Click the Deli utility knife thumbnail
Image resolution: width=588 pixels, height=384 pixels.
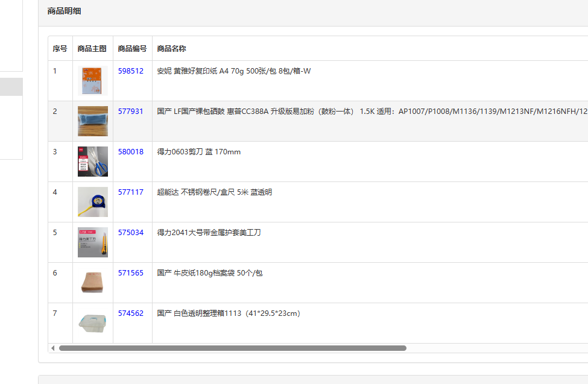click(x=92, y=242)
